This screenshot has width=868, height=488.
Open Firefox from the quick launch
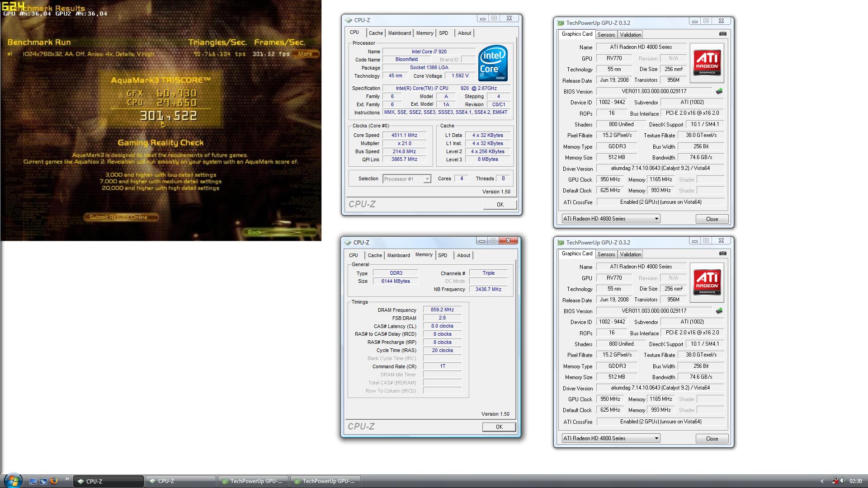point(54,481)
